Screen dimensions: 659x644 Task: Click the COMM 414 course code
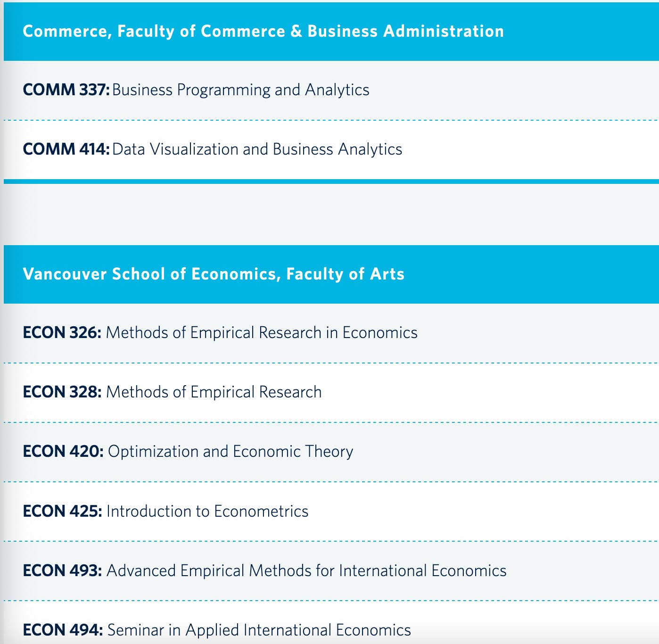[66, 149]
